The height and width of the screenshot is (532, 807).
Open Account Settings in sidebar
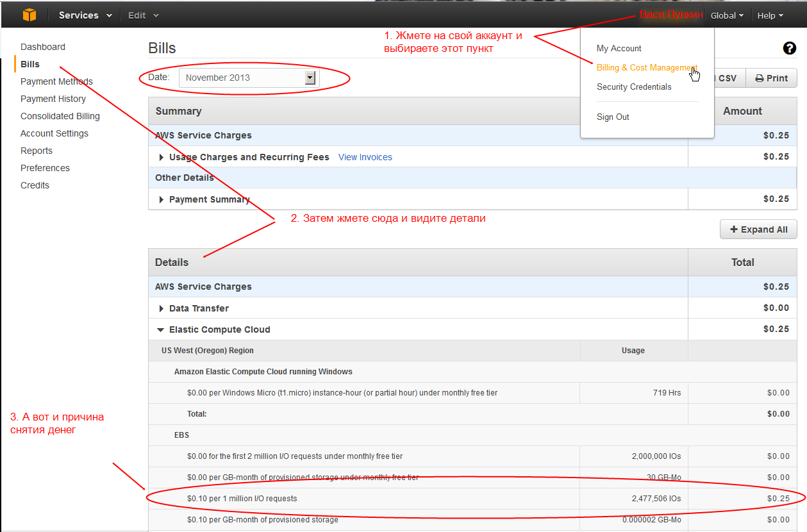click(54, 133)
